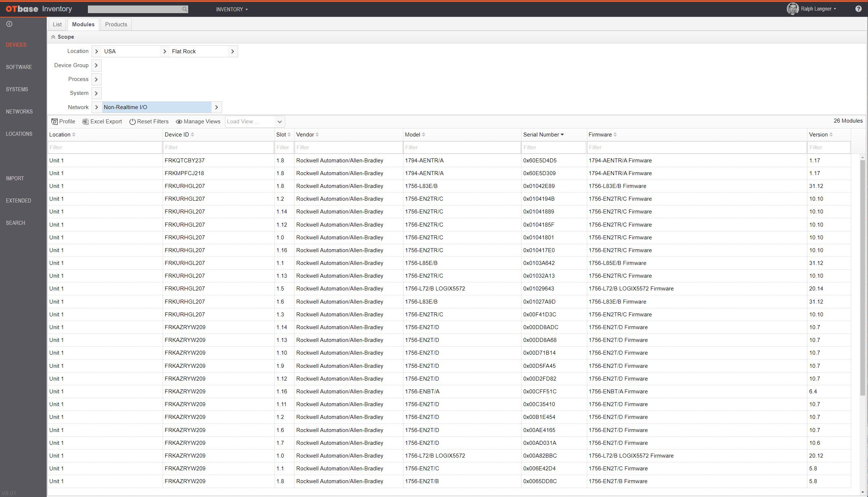
Task: Toggle Serial Number descending sort arrow
Action: click(x=562, y=135)
